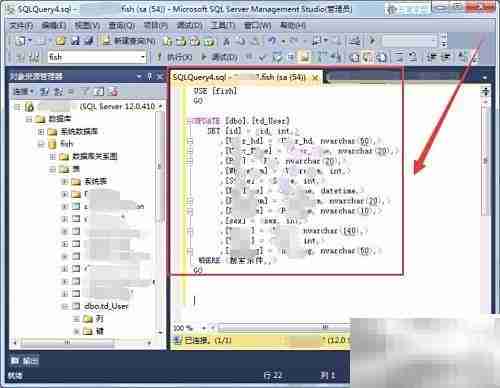The image size is (500, 388).
Task: Click the Save All icon
Action: coord(89,41)
